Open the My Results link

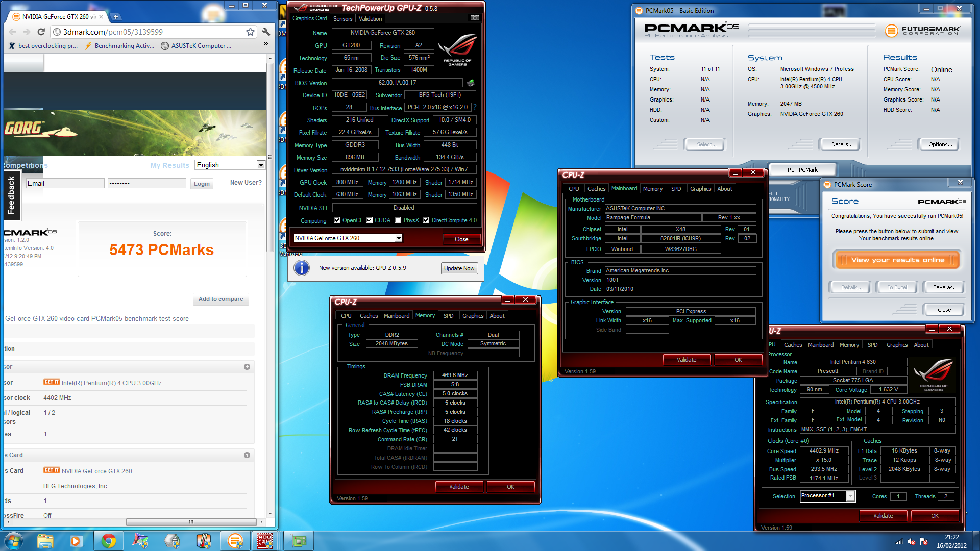coord(169,165)
